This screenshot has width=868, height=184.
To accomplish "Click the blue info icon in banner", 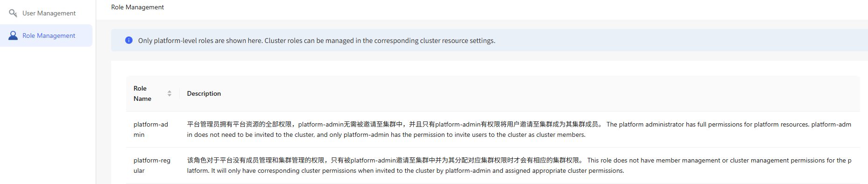I will 129,40.
